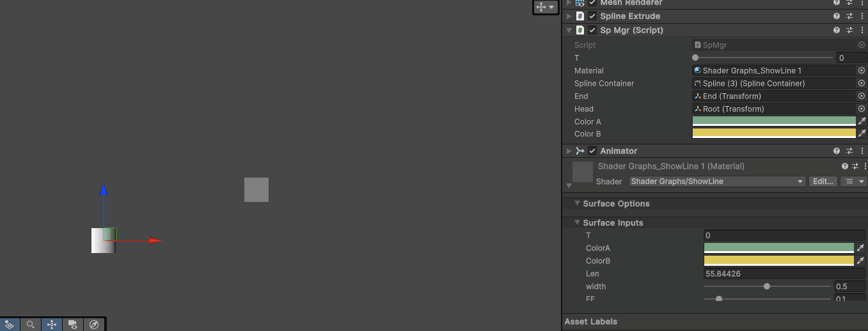This screenshot has width=868, height=331.
Task: Click the compass orientation icon in scene toolbar
Action: (x=94, y=325)
